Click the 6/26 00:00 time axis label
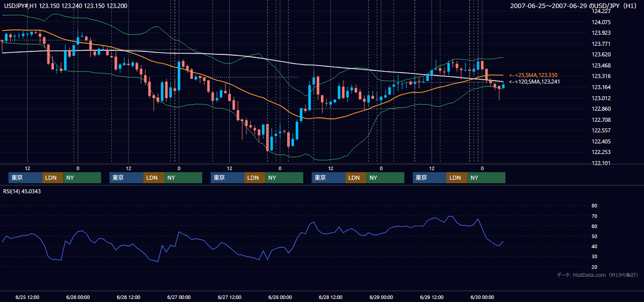The height and width of the screenshot is (302, 644). (x=78, y=297)
